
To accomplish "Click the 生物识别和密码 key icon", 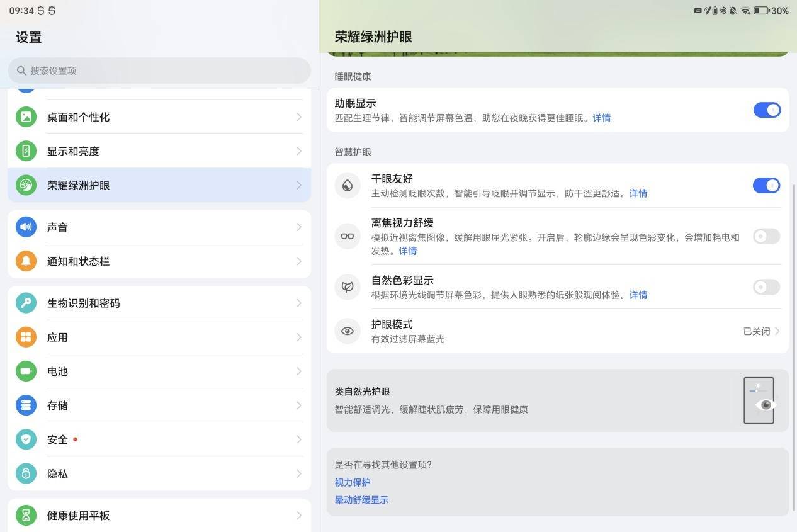I will click(x=26, y=303).
